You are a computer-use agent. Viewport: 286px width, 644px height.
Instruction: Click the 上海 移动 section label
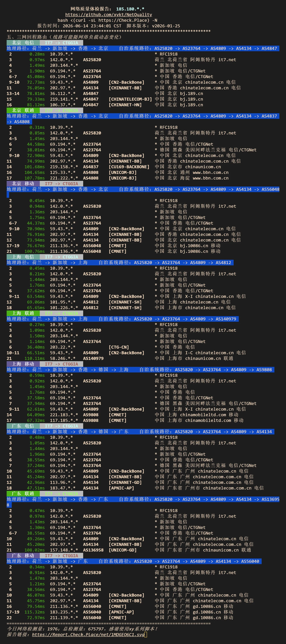click(23, 364)
